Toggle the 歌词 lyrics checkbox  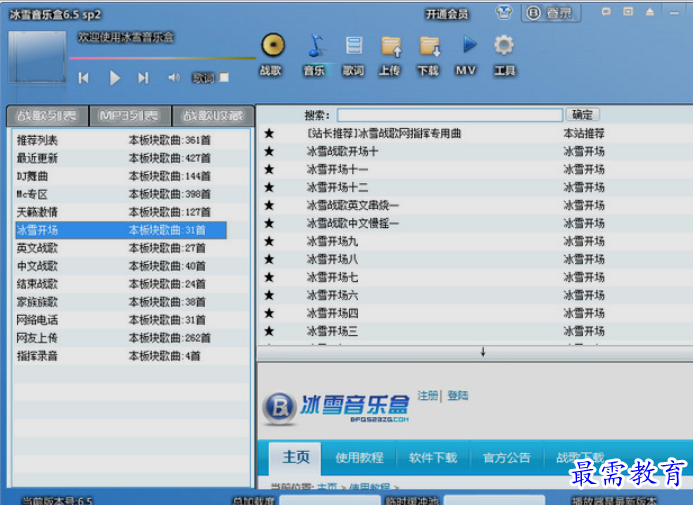(224, 77)
